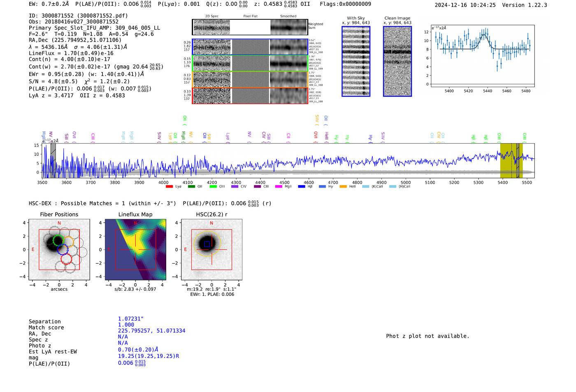Click the ID 3000871552 text line
Image resolution: width=576 pixels, height=392 pixels.
(x=78, y=16)
